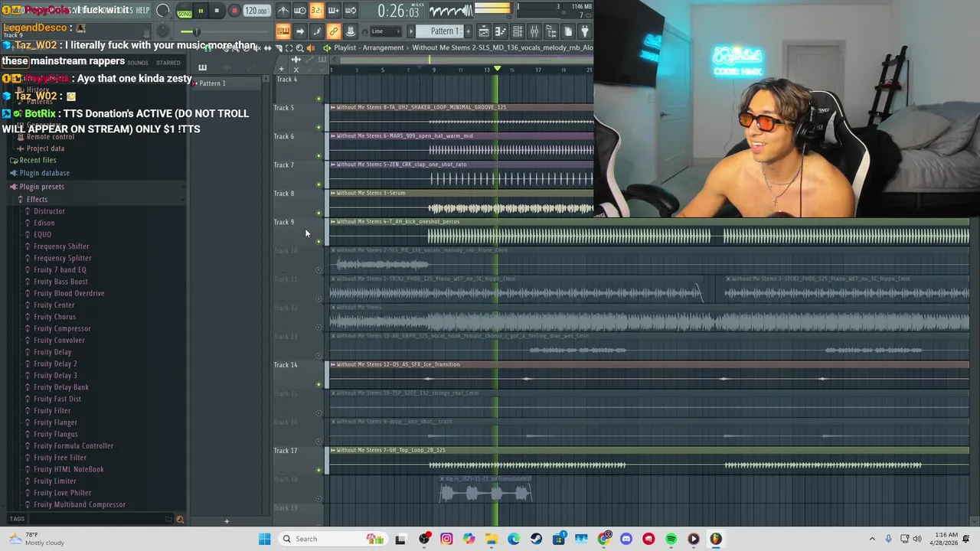Viewport: 980px width, 551px height.
Task: Click the stop transport button
Action: pyautogui.click(x=217, y=11)
